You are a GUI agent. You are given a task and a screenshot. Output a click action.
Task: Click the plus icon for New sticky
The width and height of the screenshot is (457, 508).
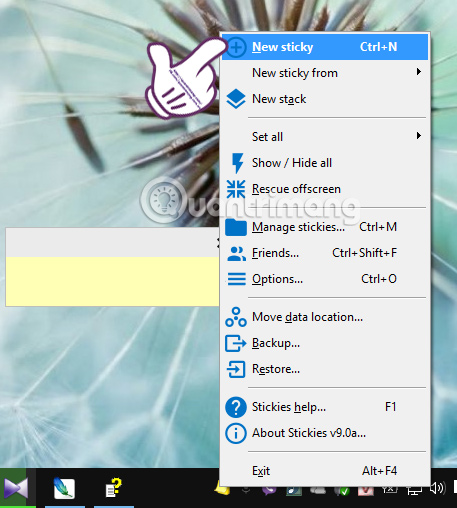[x=237, y=47]
